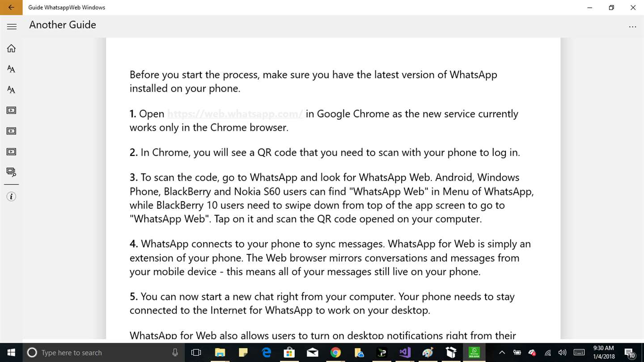Open the hamburger navigation menu

point(12,27)
